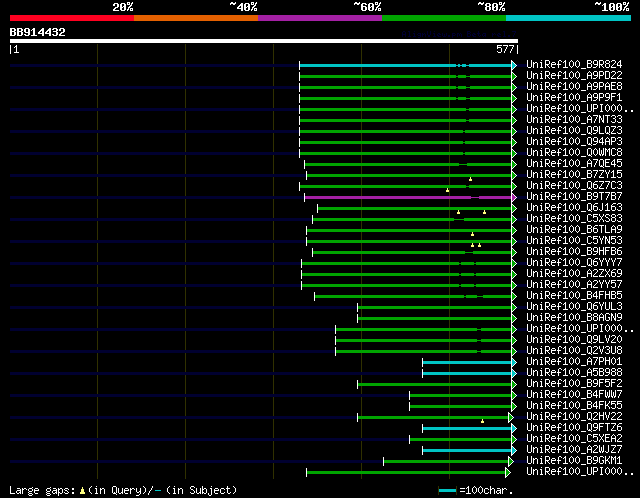640x498 pixels.
Task: Select the UniRef100_A7QE45 label
Action: pyautogui.click(x=574, y=164)
